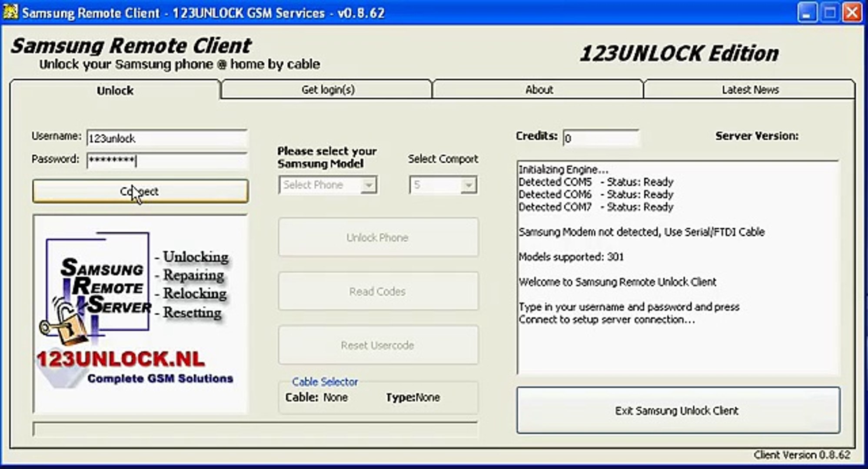The width and height of the screenshot is (868, 469).
Task: Click the 123UNLOCK.NL Samsung Remote Server banner
Action: [140, 314]
